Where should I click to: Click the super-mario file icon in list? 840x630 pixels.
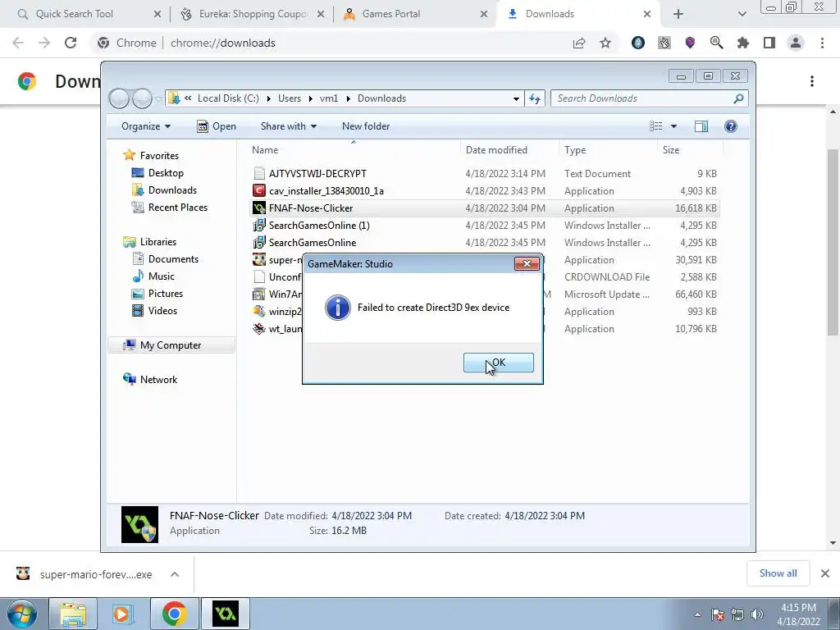pyautogui.click(x=259, y=259)
